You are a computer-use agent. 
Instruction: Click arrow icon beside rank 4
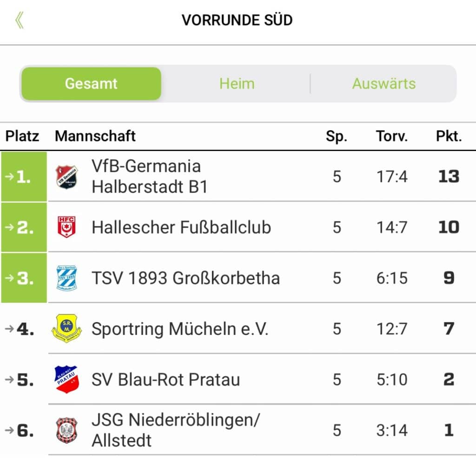[x=9, y=329]
